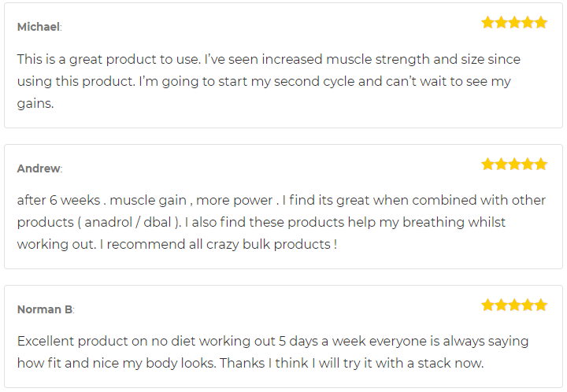Click the fifth star in Michael's rating
The height and width of the screenshot is (392, 567).
click(x=540, y=22)
